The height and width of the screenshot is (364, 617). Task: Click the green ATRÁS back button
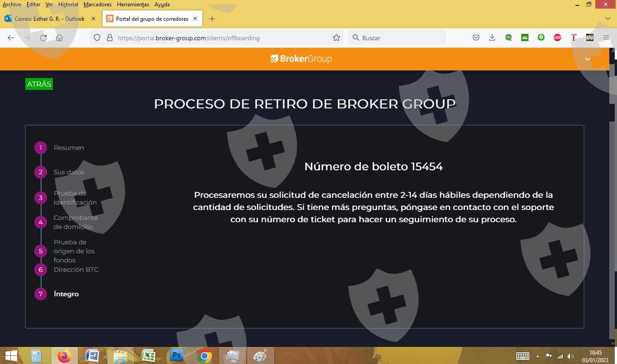(39, 84)
